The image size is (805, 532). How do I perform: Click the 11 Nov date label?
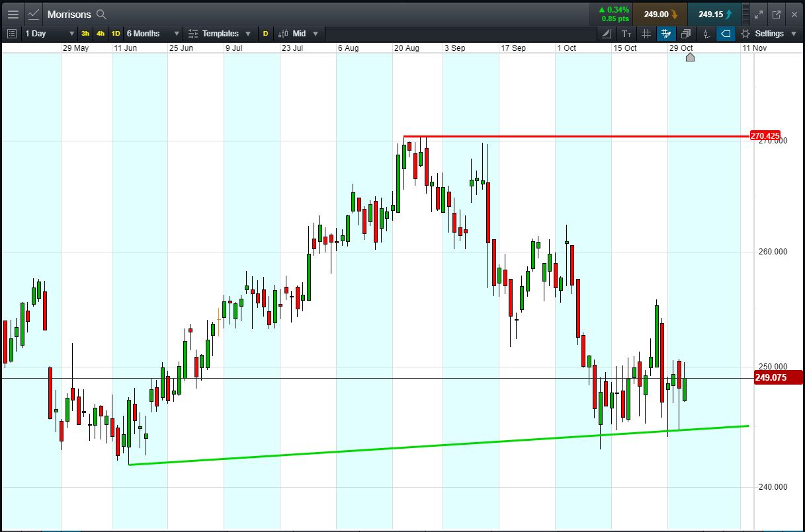754,48
